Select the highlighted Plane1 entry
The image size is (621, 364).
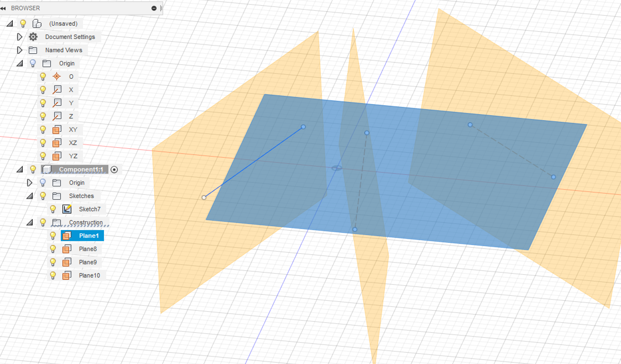[89, 236]
